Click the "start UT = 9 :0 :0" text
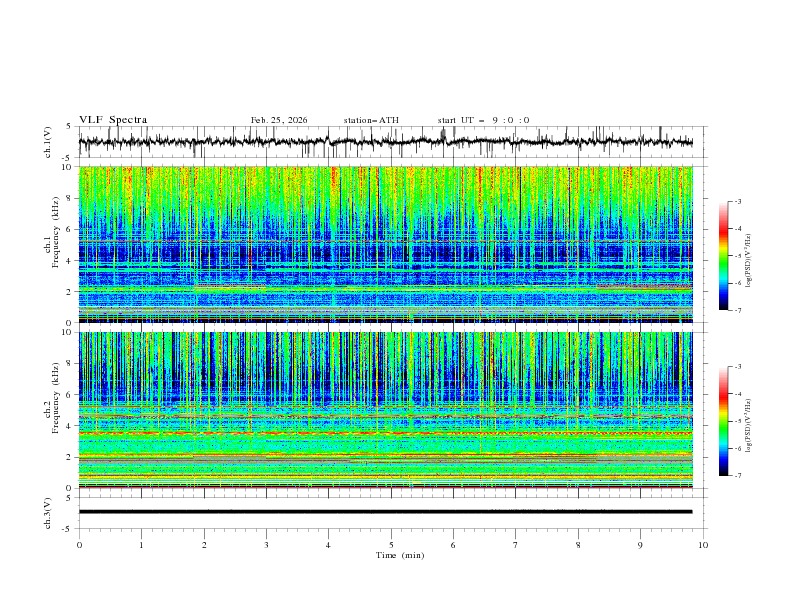Viewport: 792px width, 612px height. click(483, 120)
